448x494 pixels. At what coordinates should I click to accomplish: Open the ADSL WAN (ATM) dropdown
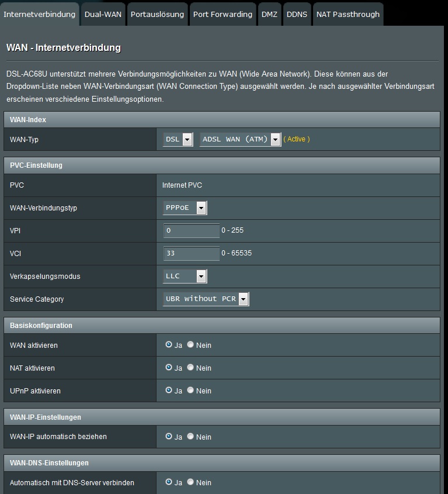240,139
